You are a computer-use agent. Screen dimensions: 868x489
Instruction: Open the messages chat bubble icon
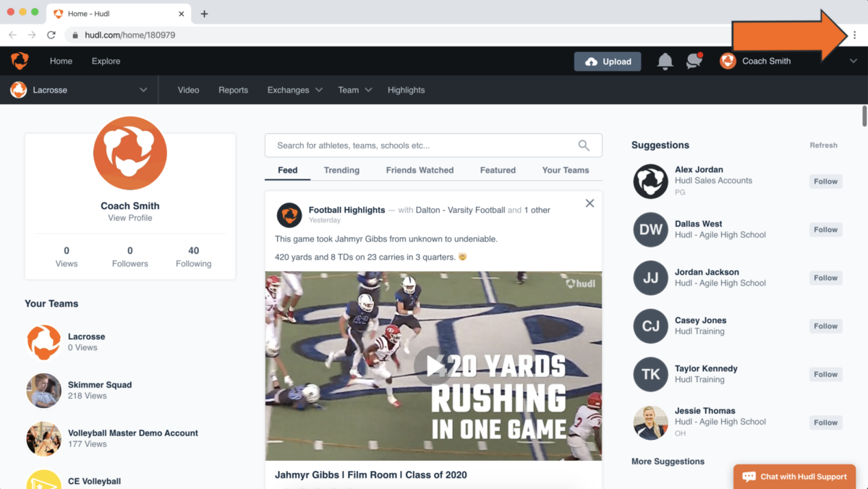694,61
